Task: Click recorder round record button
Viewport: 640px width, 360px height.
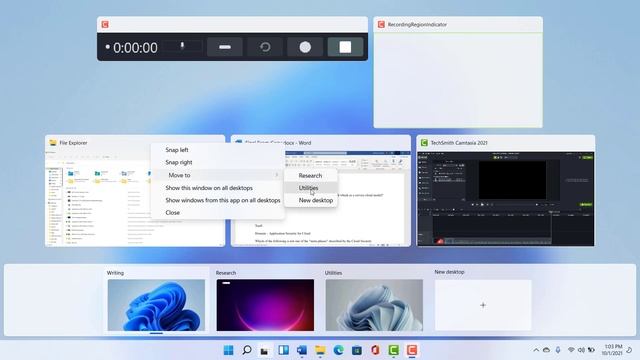Action: pyautogui.click(x=305, y=47)
